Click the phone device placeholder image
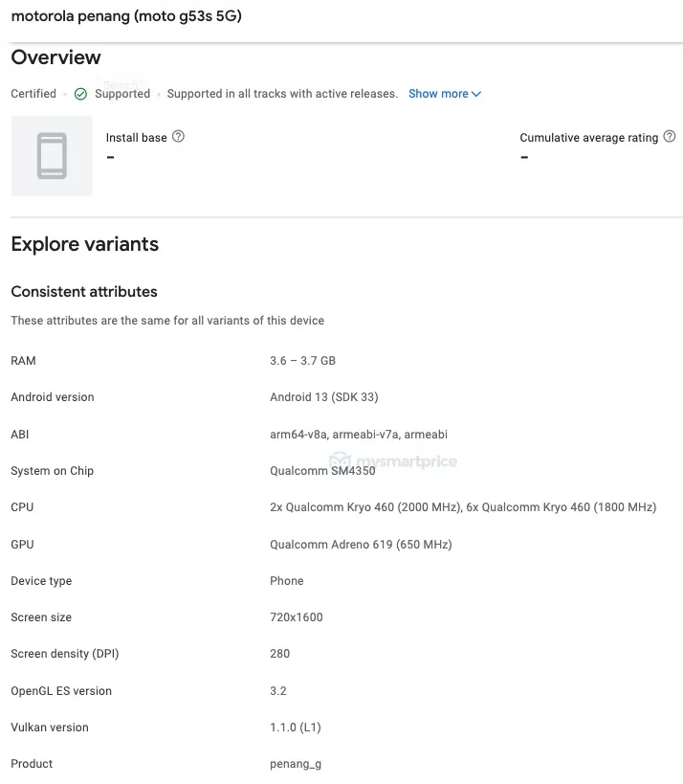 point(52,156)
